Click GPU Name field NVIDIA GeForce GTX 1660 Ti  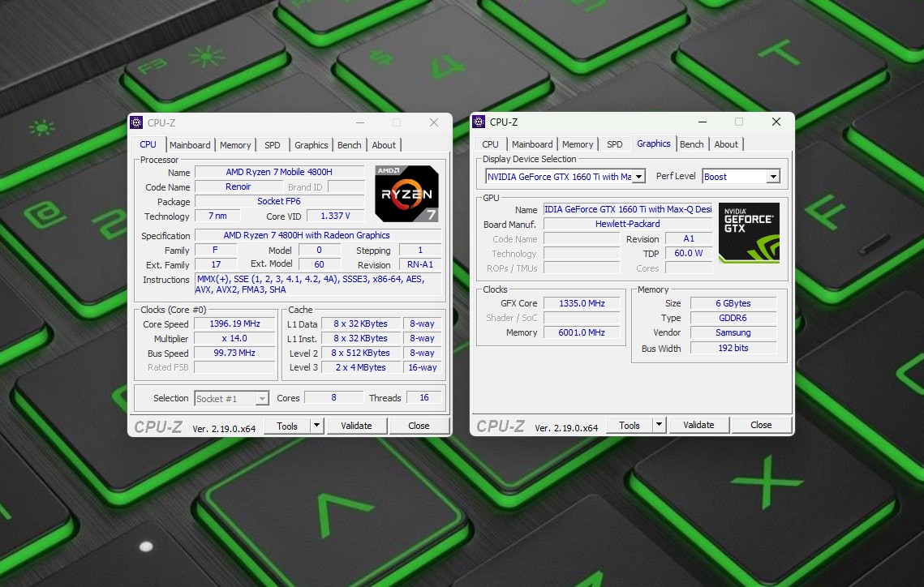(628, 209)
